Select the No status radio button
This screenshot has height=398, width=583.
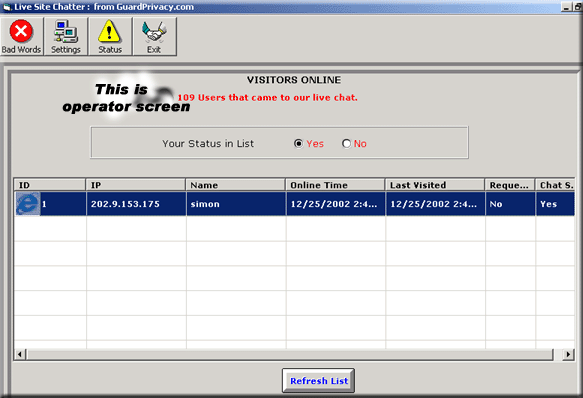(x=346, y=144)
